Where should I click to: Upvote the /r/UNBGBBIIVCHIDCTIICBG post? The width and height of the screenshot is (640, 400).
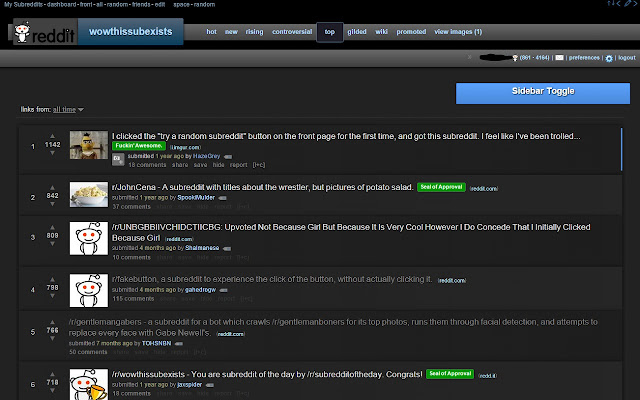coord(52,227)
